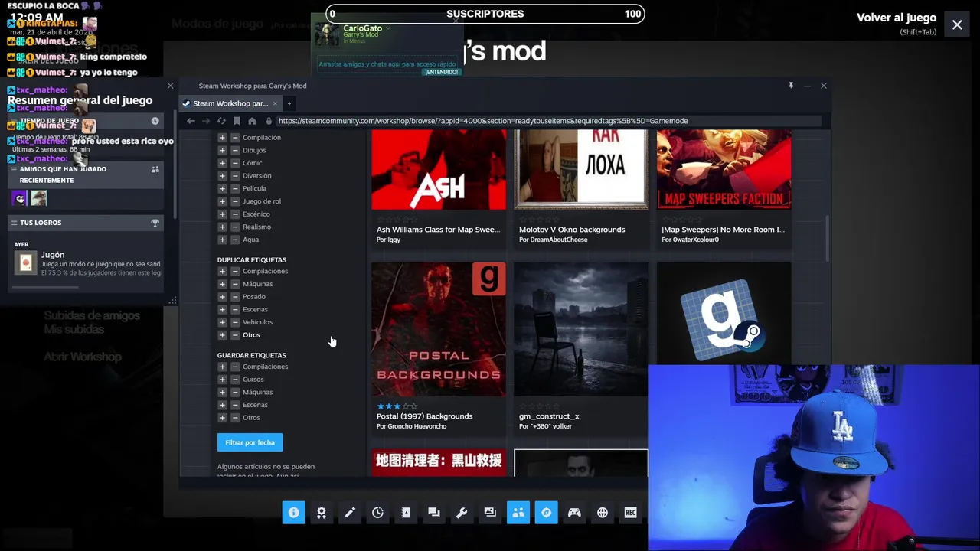Click the Postal Backgrounds star rating
Viewport: 980px width, 551px height.
(x=397, y=406)
